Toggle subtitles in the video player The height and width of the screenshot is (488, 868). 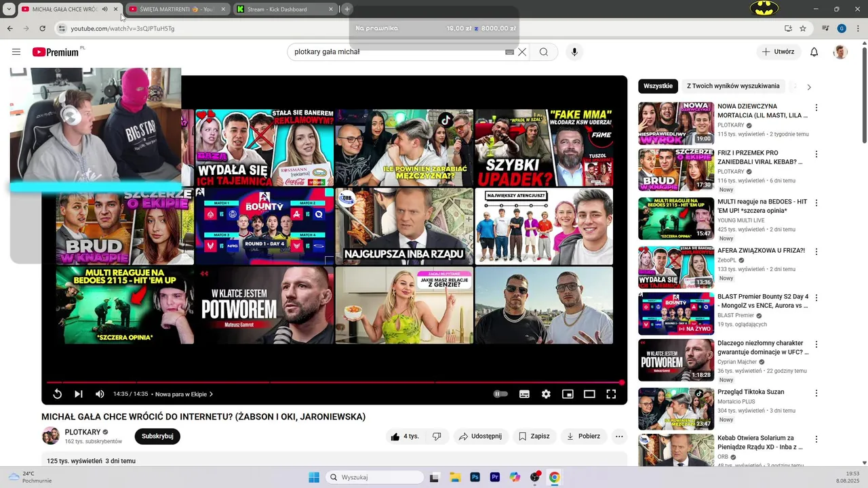(524, 394)
